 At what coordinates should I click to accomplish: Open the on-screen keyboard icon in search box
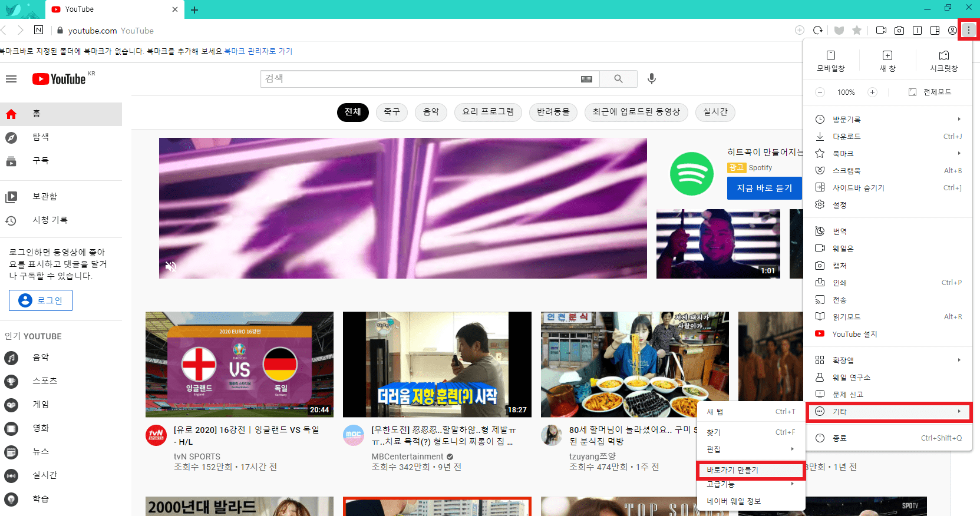pos(587,79)
